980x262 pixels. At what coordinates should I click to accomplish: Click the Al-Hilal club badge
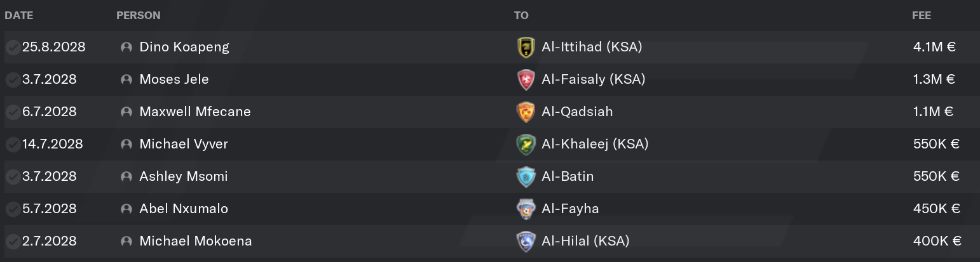pyautogui.click(x=526, y=242)
